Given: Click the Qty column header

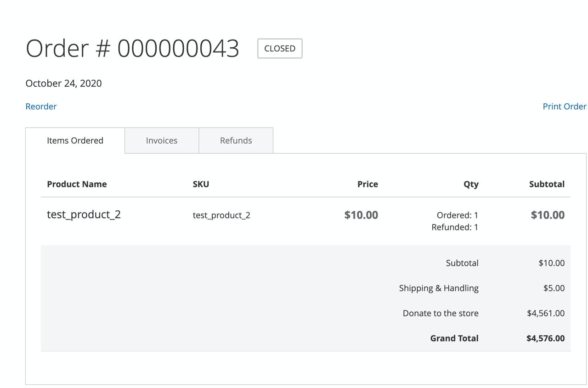Looking at the screenshot, I should (471, 184).
